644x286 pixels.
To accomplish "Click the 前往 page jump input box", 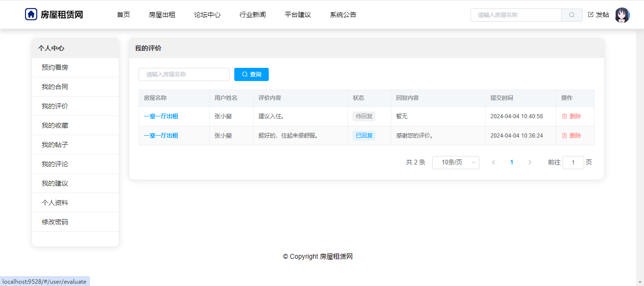I will pos(573,163).
